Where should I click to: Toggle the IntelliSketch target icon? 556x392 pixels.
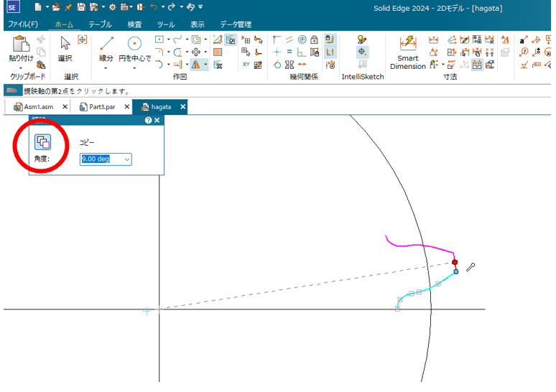pyautogui.click(x=363, y=52)
